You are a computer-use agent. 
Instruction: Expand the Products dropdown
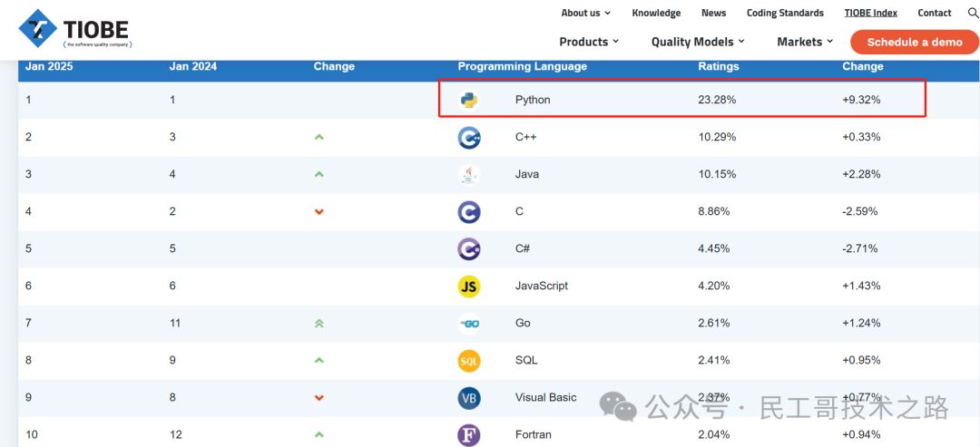[x=589, y=42]
